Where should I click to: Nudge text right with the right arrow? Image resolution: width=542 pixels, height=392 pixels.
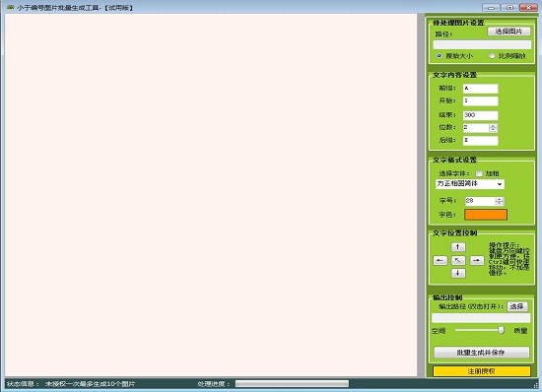[477, 260]
